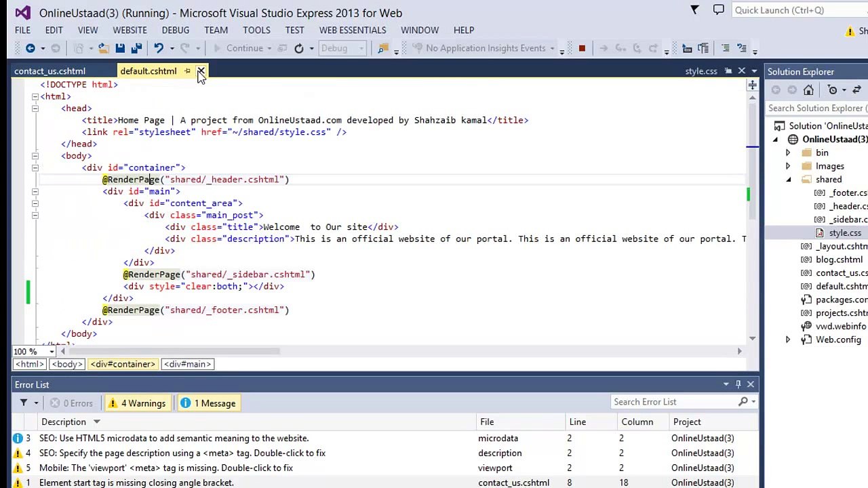The height and width of the screenshot is (488, 868).
Task: Open the DEBUG menu
Action: (175, 30)
